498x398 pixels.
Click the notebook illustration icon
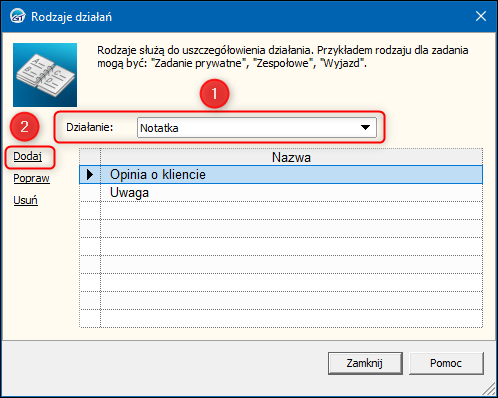point(45,75)
